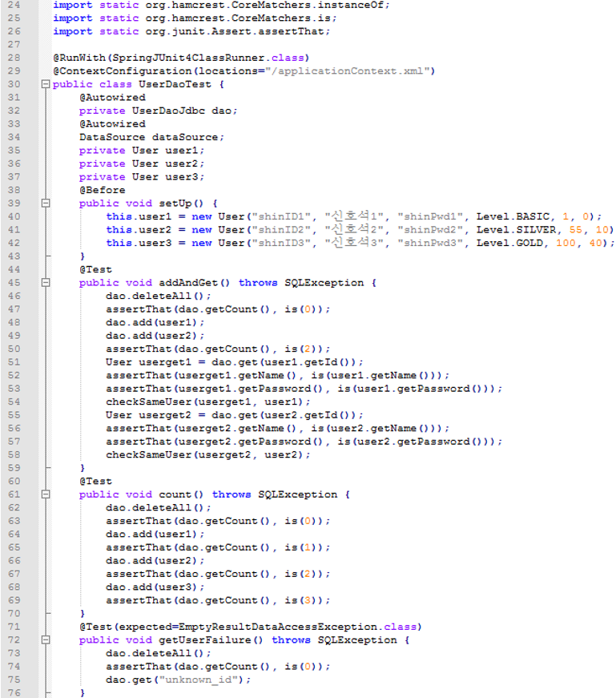Click 'dao.add(user3);' on line 68
The image size is (616, 698).
pyautogui.click(x=155, y=587)
